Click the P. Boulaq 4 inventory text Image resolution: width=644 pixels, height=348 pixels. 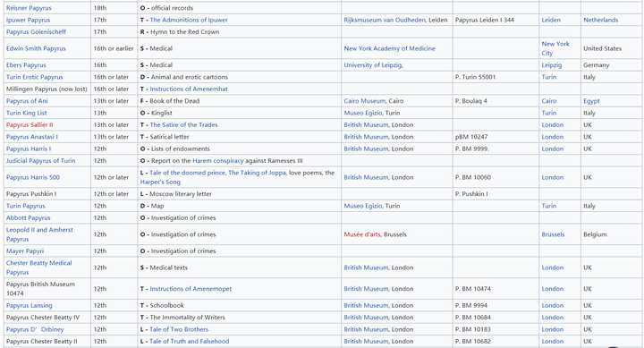point(471,101)
